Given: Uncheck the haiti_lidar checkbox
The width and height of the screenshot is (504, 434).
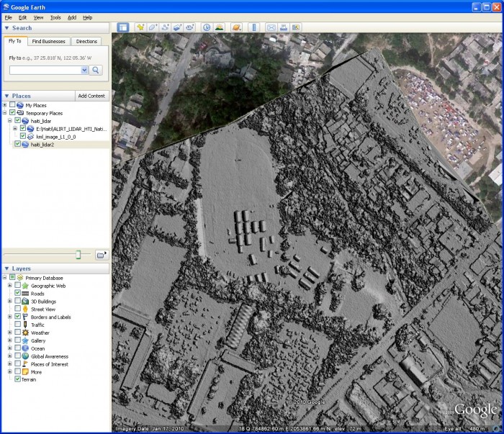Looking at the screenshot, I should (18, 120).
